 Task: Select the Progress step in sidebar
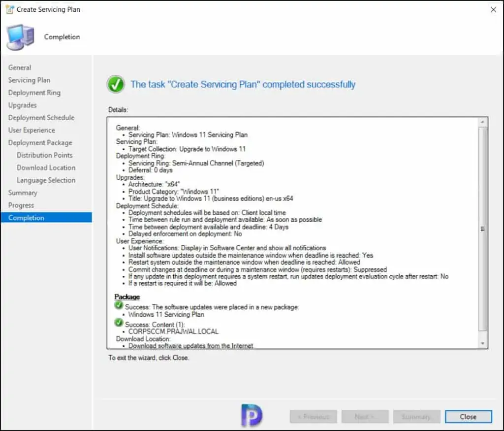[21, 205]
